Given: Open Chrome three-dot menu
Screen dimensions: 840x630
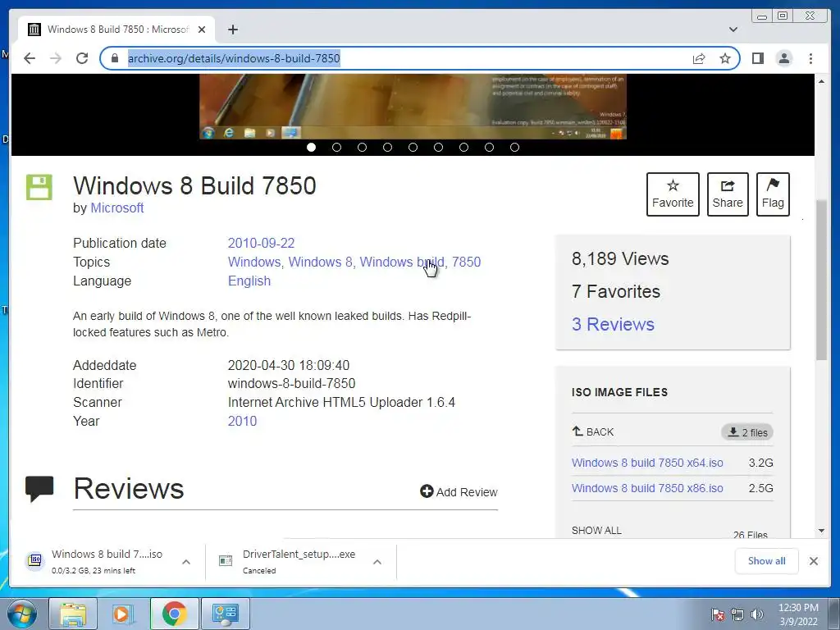Looking at the screenshot, I should tap(810, 58).
